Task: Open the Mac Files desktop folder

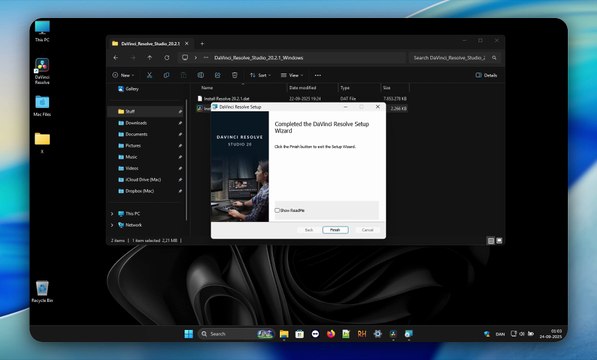Action: coord(42,106)
